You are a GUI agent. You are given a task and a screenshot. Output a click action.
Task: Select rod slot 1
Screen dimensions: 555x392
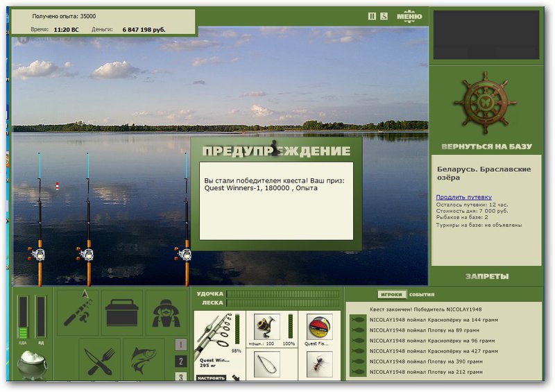click(x=180, y=345)
